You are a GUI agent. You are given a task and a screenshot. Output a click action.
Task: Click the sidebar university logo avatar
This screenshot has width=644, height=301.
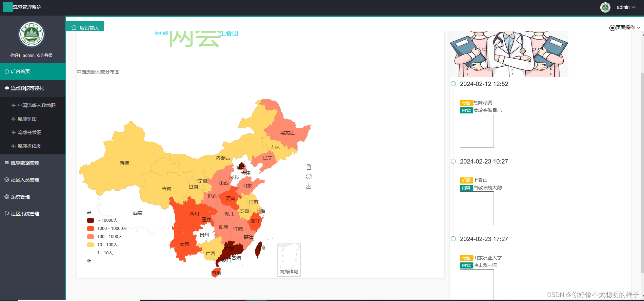(32, 34)
